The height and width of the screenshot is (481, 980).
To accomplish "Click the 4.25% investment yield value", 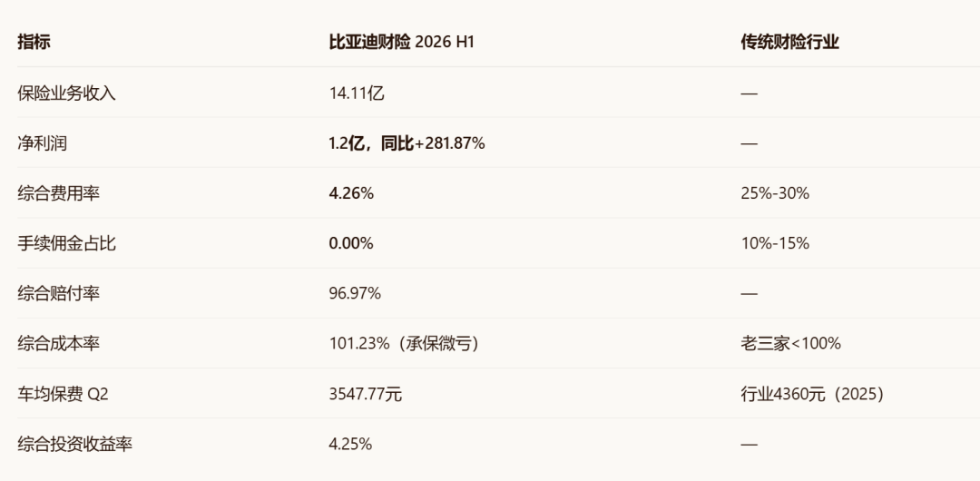I will (350, 444).
